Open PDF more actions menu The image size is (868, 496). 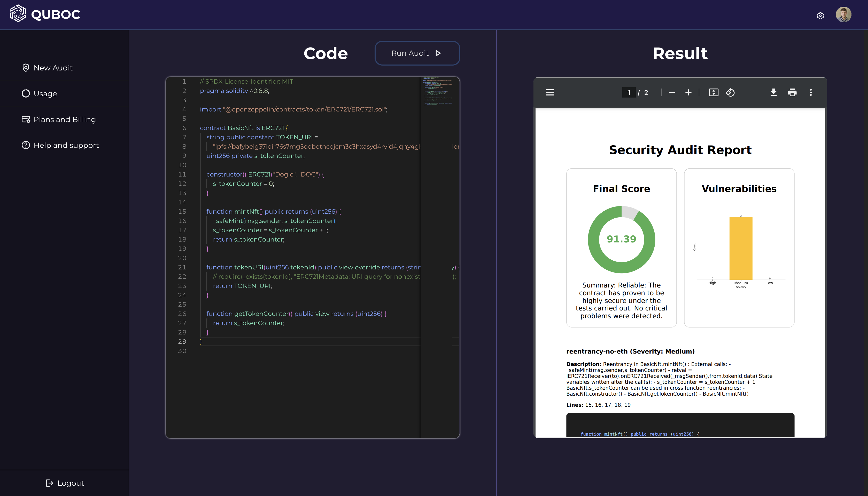[811, 92]
